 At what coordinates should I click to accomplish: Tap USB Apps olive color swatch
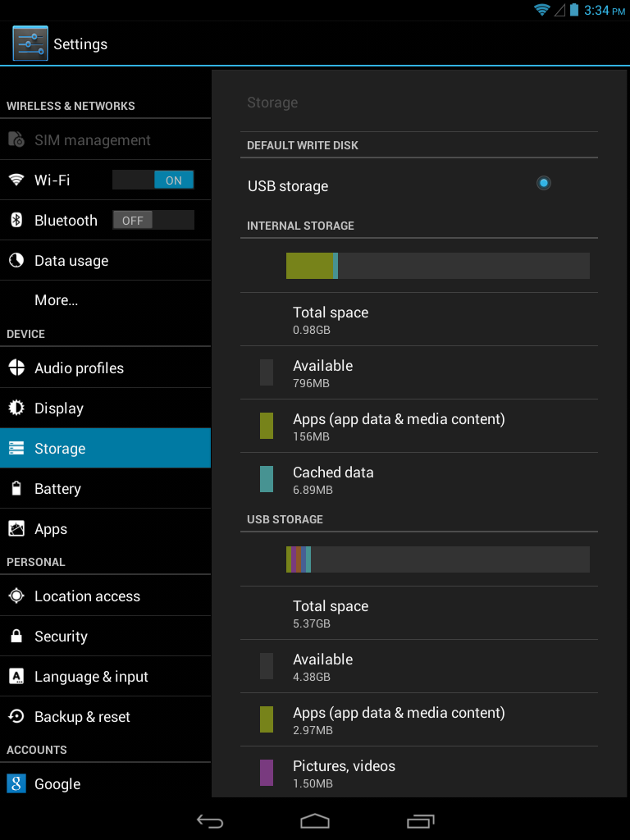click(267, 719)
